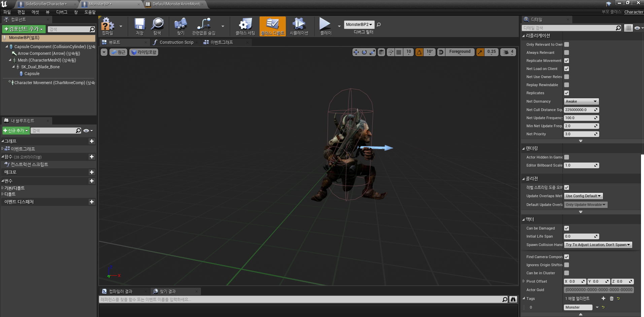The height and width of the screenshot is (317, 644).
Task: Click the coordinate system cube icon
Action: [x=381, y=52]
